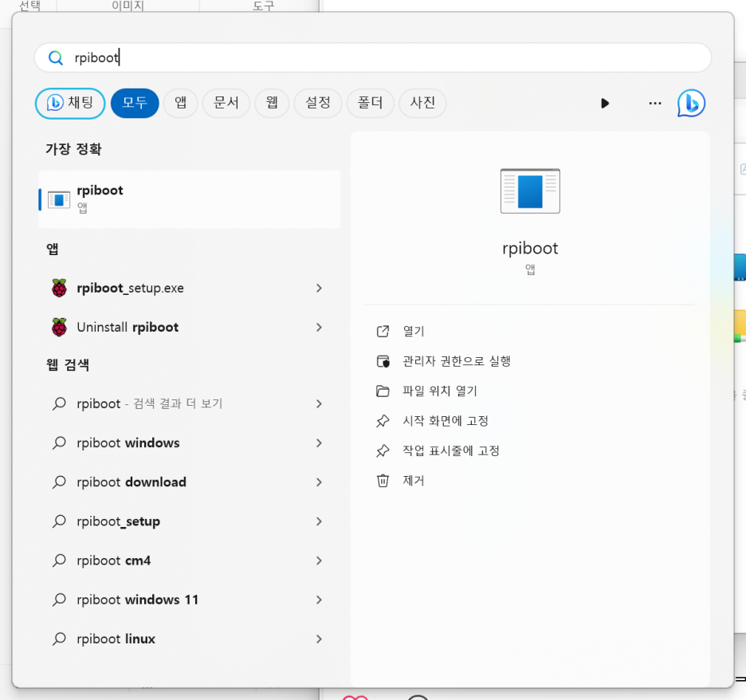
Task: Click the open icon next to 열기
Action: tap(383, 331)
